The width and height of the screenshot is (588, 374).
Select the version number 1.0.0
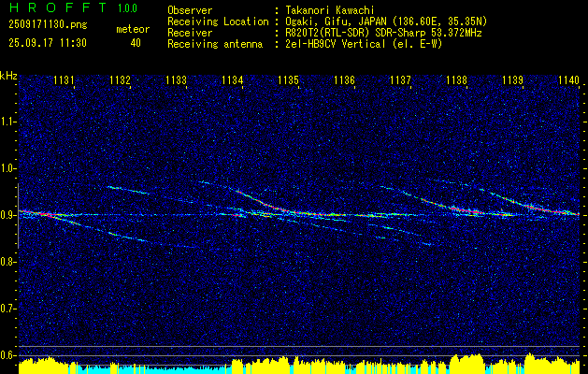pos(127,8)
